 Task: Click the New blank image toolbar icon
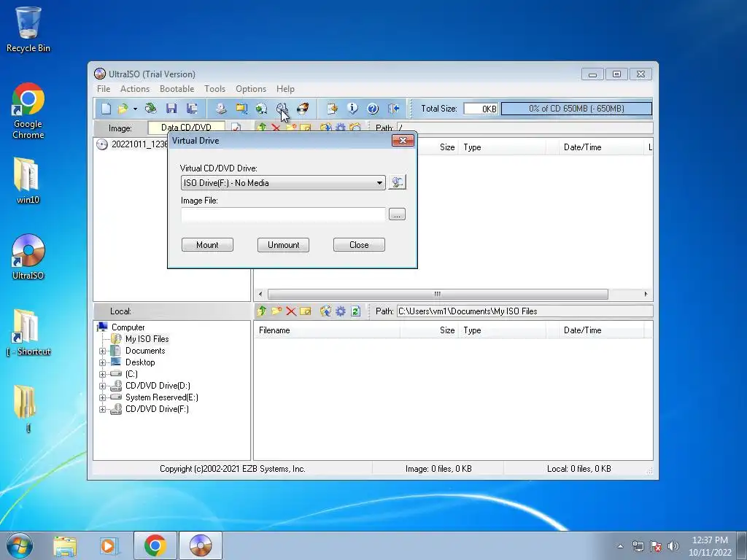pos(106,109)
